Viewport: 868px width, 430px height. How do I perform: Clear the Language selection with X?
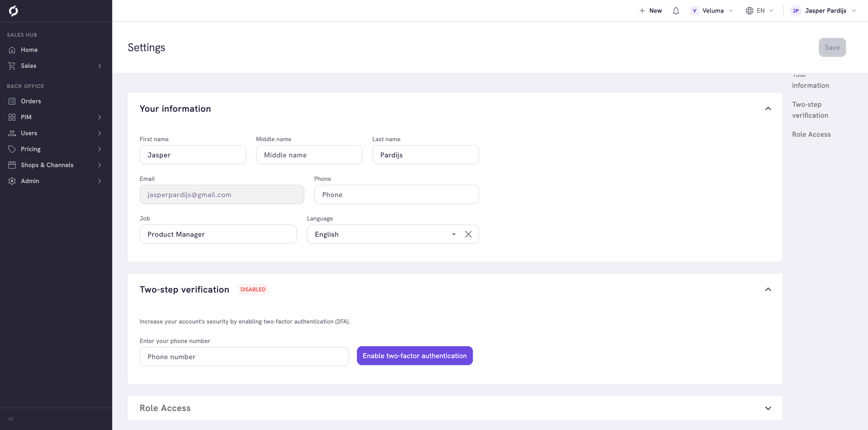pyautogui.click(x=468, y=234)
